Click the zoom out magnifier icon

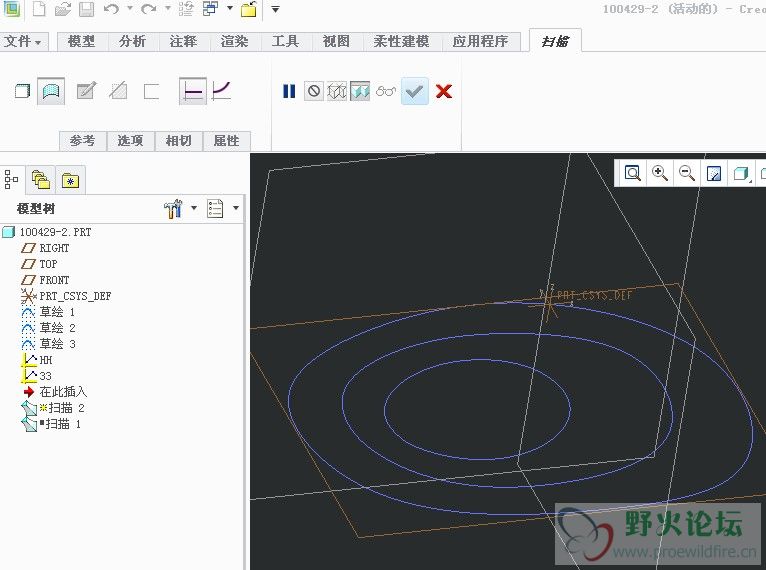point(687,173)
